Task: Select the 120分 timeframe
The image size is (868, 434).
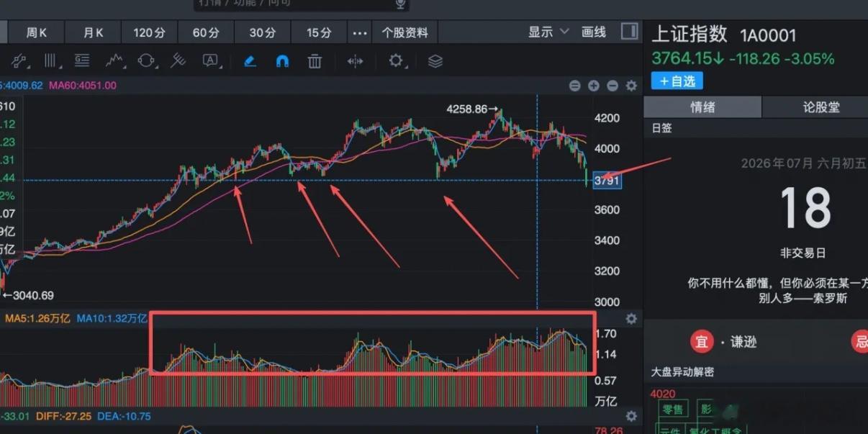Action: point(150,32)
